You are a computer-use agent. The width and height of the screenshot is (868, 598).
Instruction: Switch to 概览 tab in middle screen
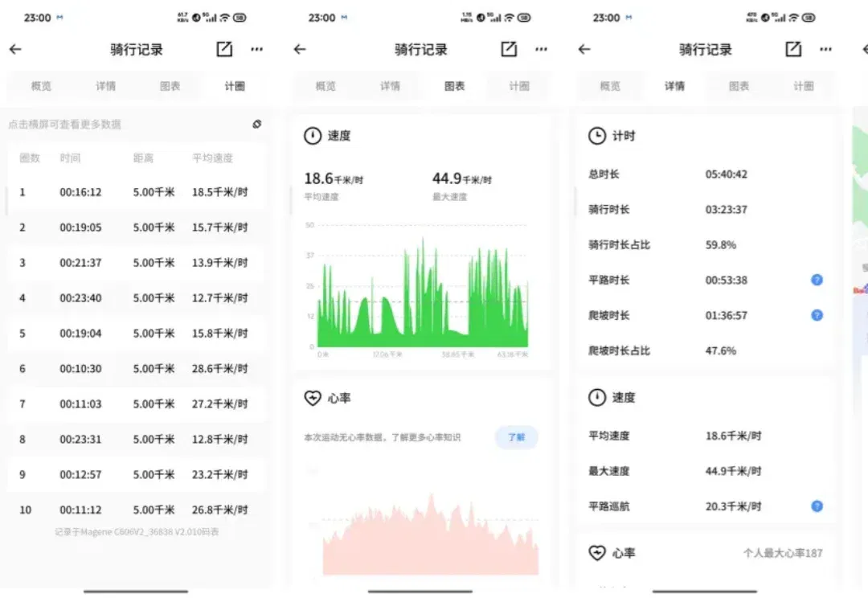pyautogui.click(x=325, y=86)
